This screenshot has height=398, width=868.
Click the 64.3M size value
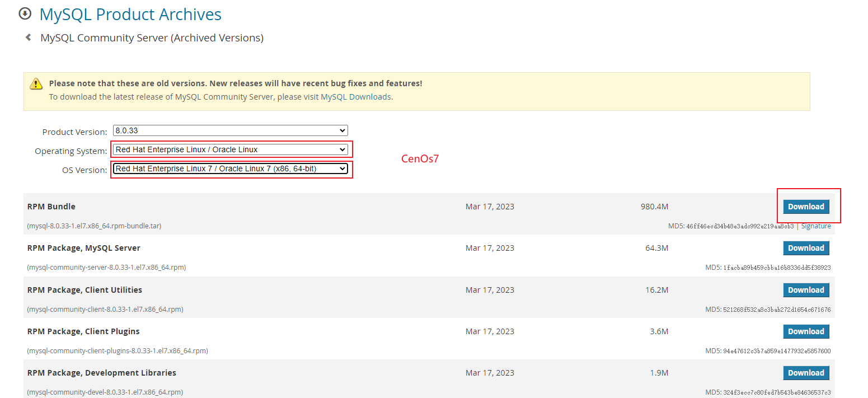(656, 248)
